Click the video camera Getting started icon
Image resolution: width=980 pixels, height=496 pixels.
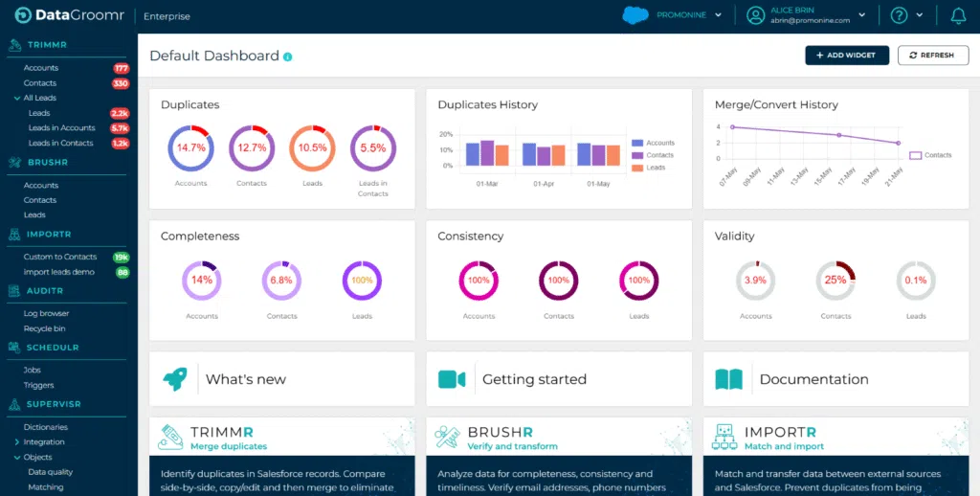click(452, 379)
